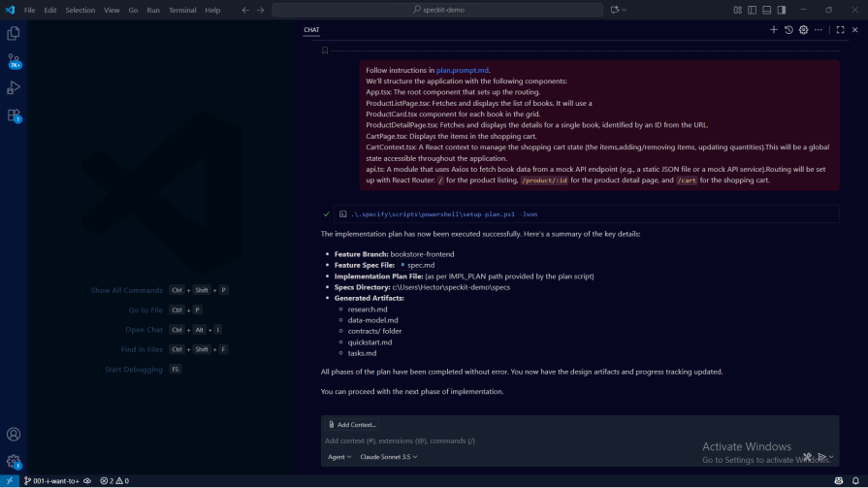Open notifications bell in status bar
Viewport: 868px width, 488px height.
pos(855,480)
